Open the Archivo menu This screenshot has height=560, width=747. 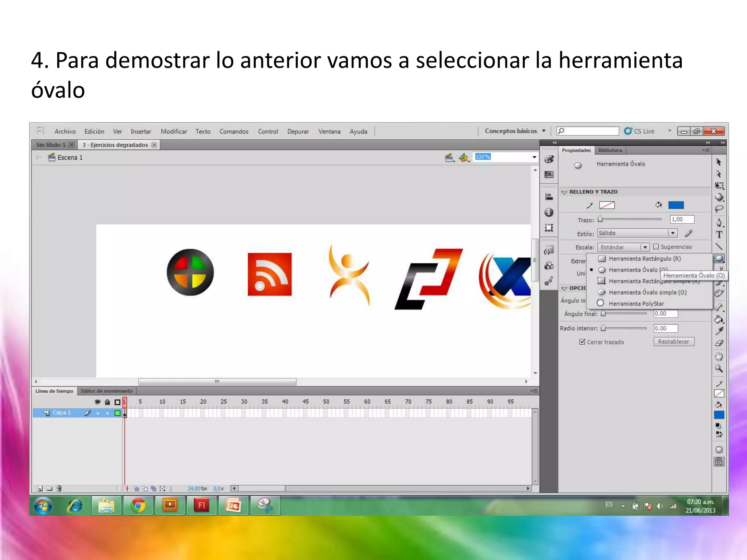point(65,131)
